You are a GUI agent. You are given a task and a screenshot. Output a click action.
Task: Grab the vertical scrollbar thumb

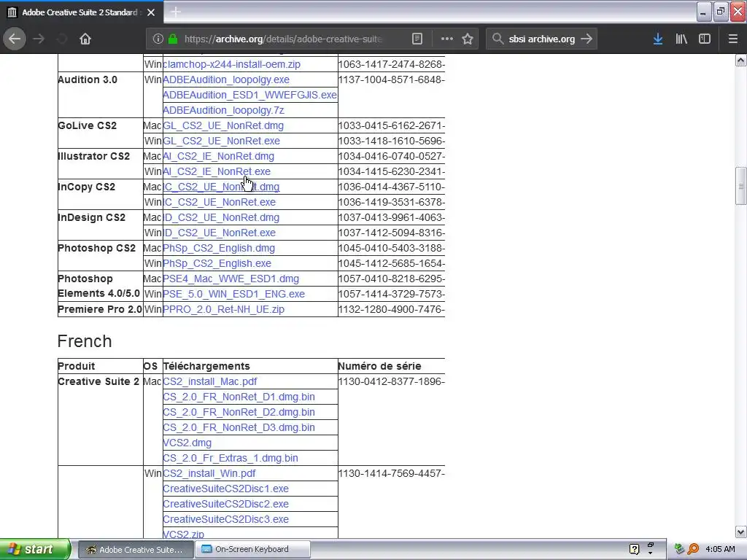(x=741, y=186)
